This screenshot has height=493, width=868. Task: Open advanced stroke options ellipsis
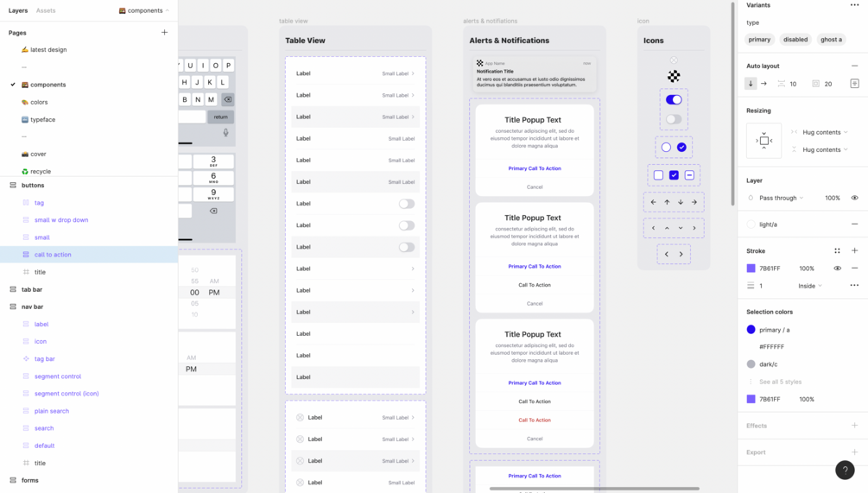[x=854, y=286]
